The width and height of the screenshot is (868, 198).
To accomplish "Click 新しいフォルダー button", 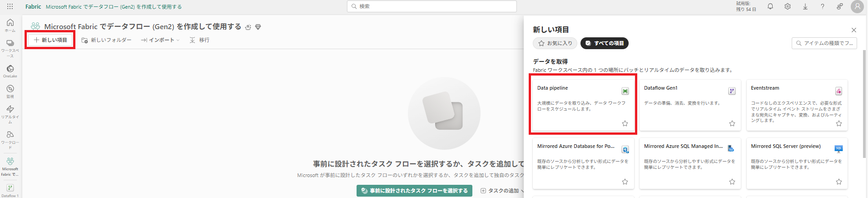I will pyautogui.click(x=106, y=40).
